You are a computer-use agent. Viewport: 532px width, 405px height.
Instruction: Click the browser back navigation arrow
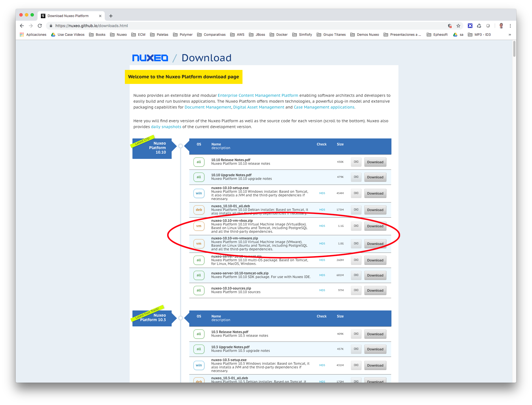coord(22,25)
